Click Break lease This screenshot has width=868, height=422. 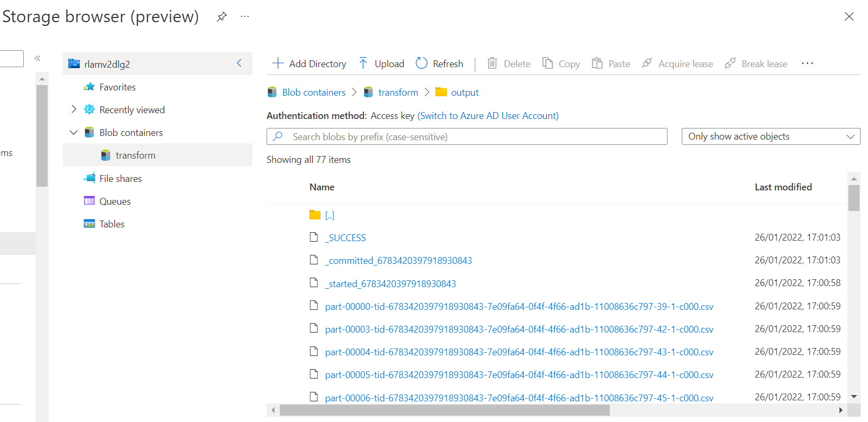756,63
